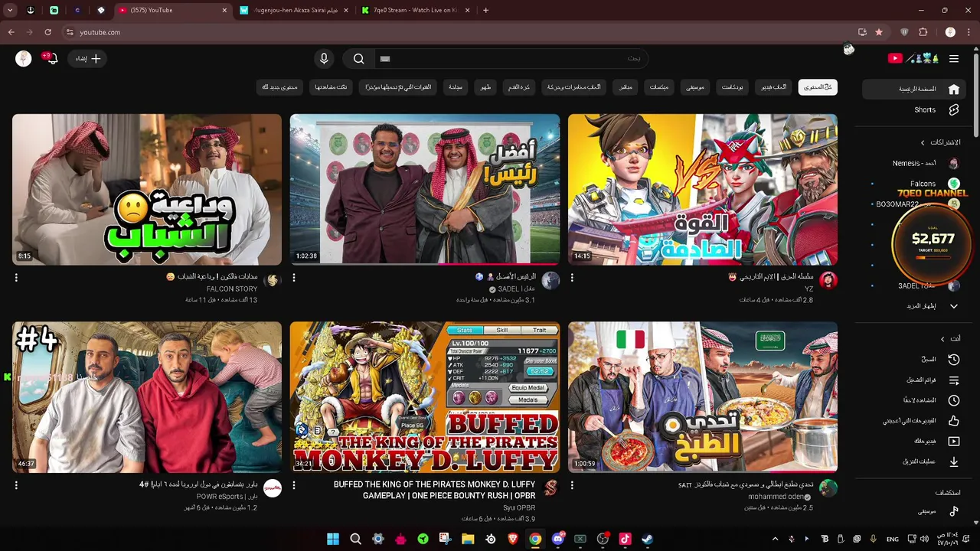Select the 'مباشر' live filter chip
The width and height of the screenshot is (980, 551).
626,87
